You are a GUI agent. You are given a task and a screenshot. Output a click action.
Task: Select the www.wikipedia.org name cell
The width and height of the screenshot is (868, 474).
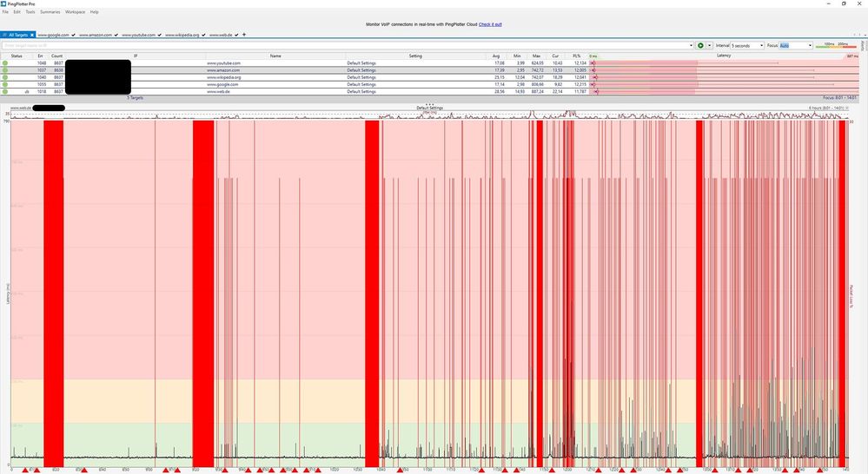click(x=224, y=77)
